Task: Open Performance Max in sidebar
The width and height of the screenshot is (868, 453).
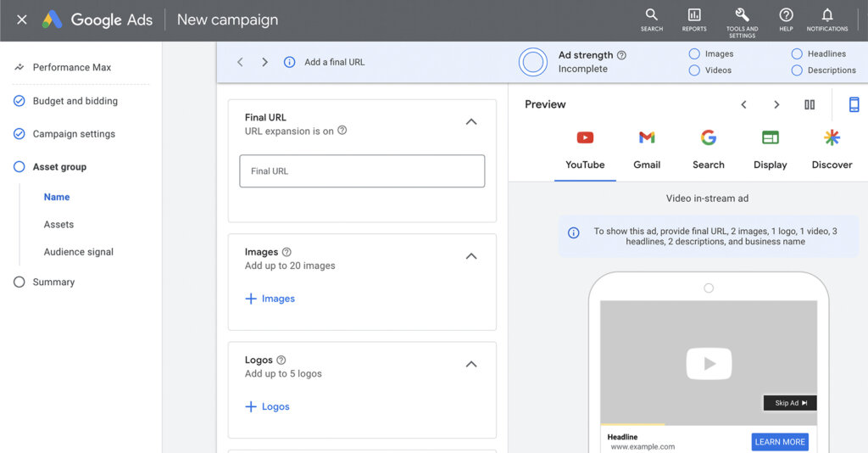Action: [72, 67]
